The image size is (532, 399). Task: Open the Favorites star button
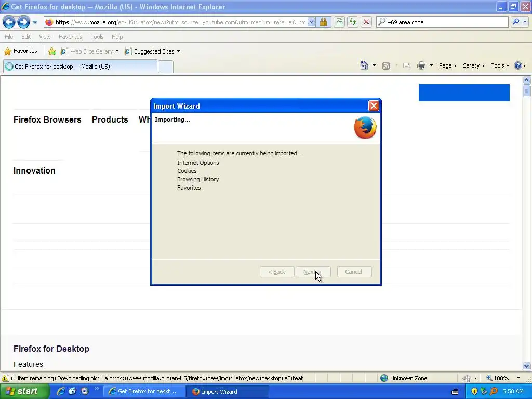[x=20, y=51]
